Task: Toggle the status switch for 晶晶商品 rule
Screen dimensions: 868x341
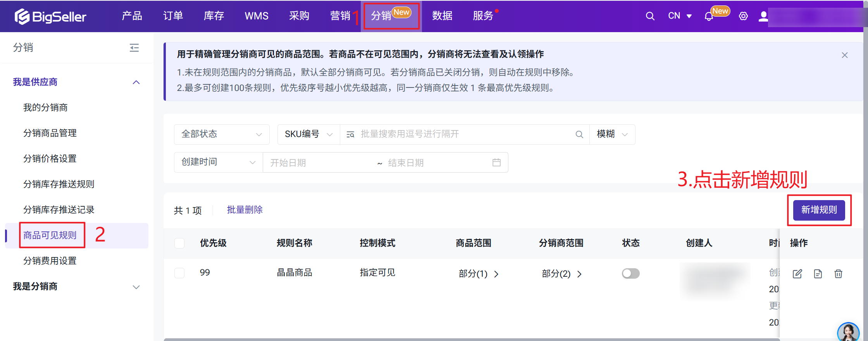Action: pos(630,273)
